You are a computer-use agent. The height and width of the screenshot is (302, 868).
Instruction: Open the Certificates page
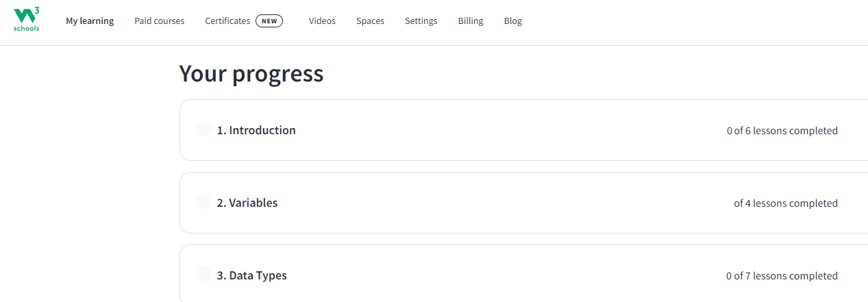[227, 21]
